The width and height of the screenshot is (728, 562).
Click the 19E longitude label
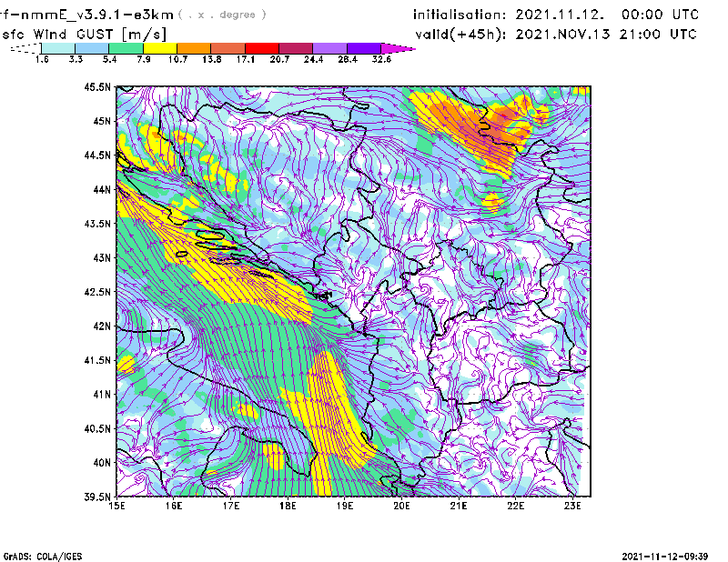point(345,506)
